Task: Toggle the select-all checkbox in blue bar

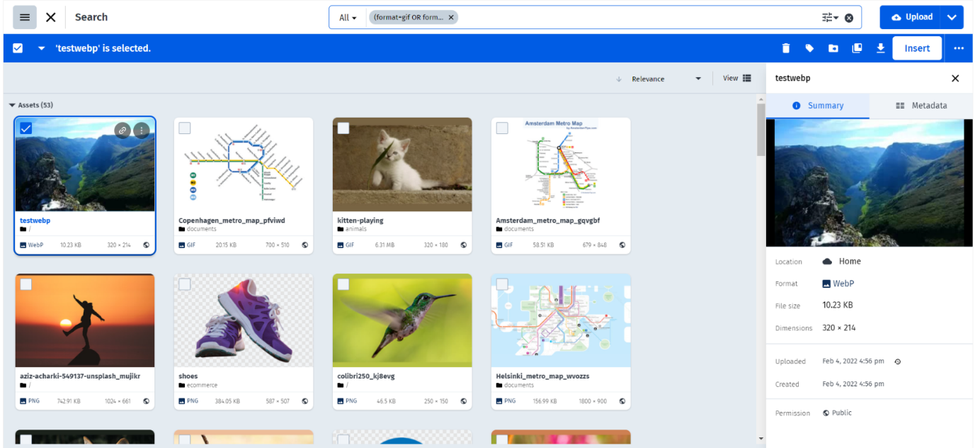Action: tap(18, 48)
